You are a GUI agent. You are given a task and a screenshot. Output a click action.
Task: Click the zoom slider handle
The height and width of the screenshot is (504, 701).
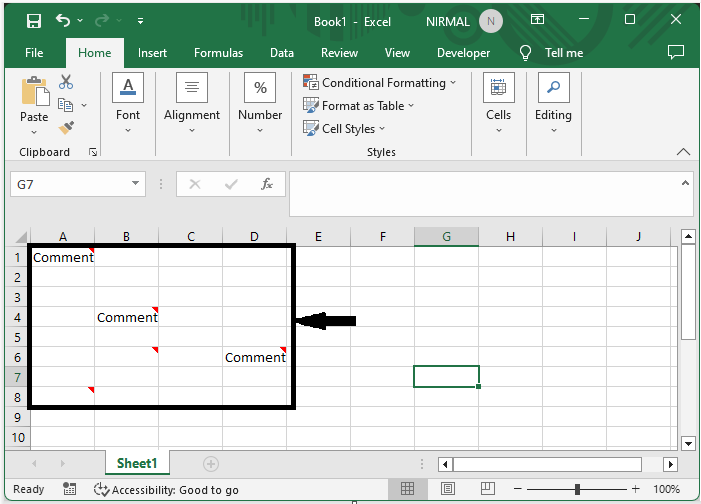(x=577, y=489)
